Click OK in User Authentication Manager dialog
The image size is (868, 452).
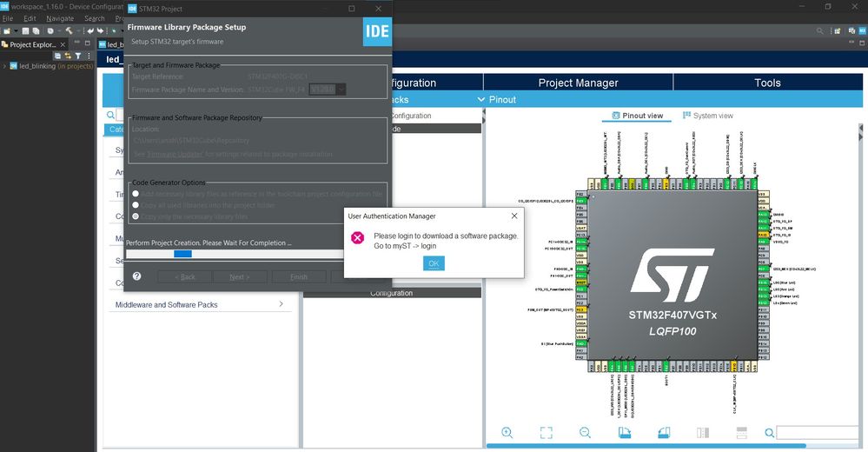pyautogui.click(x=434, y=263)
